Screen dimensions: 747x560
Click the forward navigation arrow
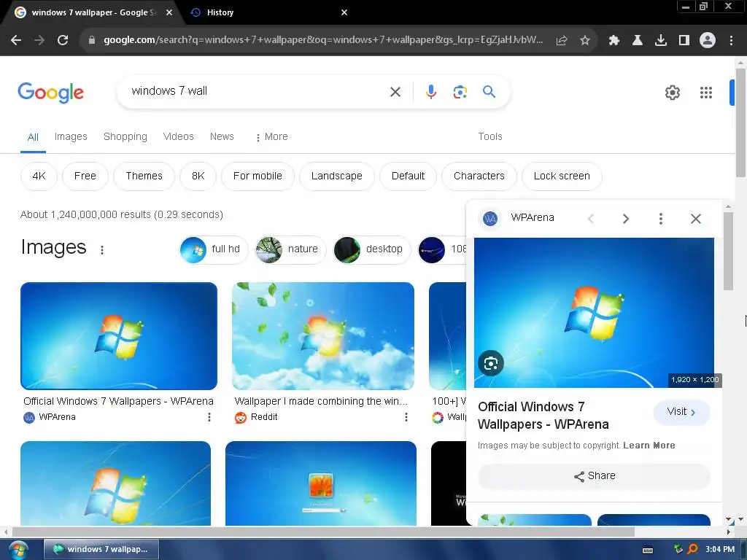click(39, 41)
